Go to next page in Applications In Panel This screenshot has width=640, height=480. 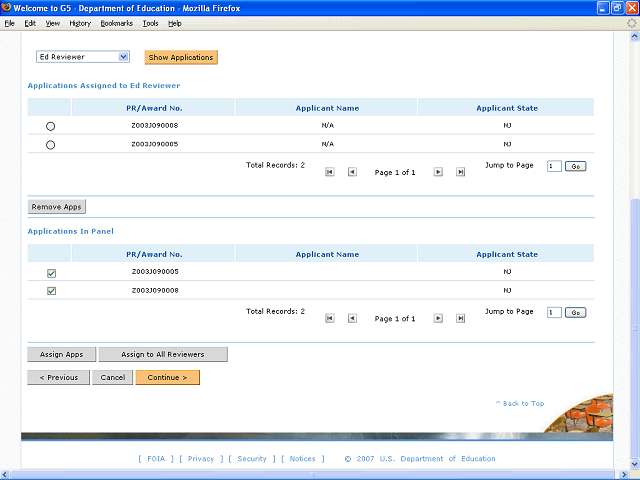tap(438, 318)
